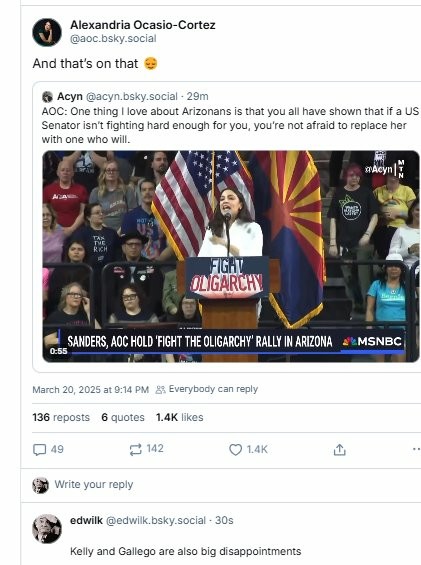Repost using the repost arrows icon
This screenshot has width=421, height=565.
(x=136, y=449)
